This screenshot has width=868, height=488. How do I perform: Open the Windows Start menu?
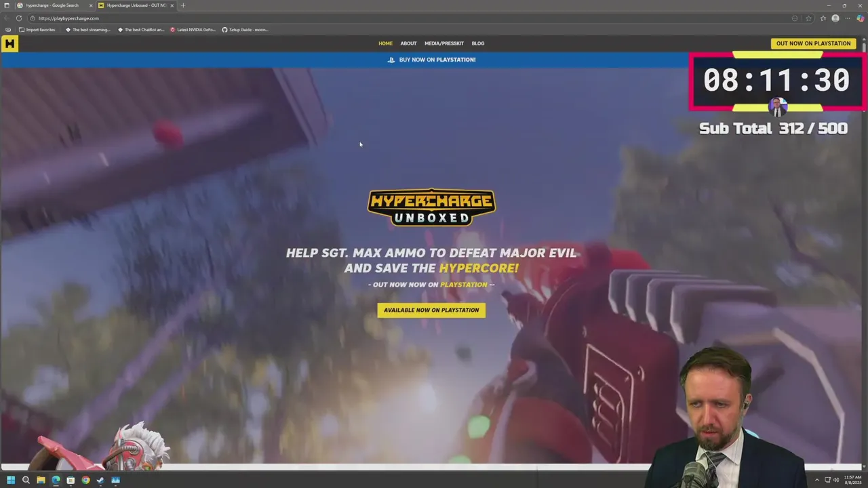pos(11,480)
